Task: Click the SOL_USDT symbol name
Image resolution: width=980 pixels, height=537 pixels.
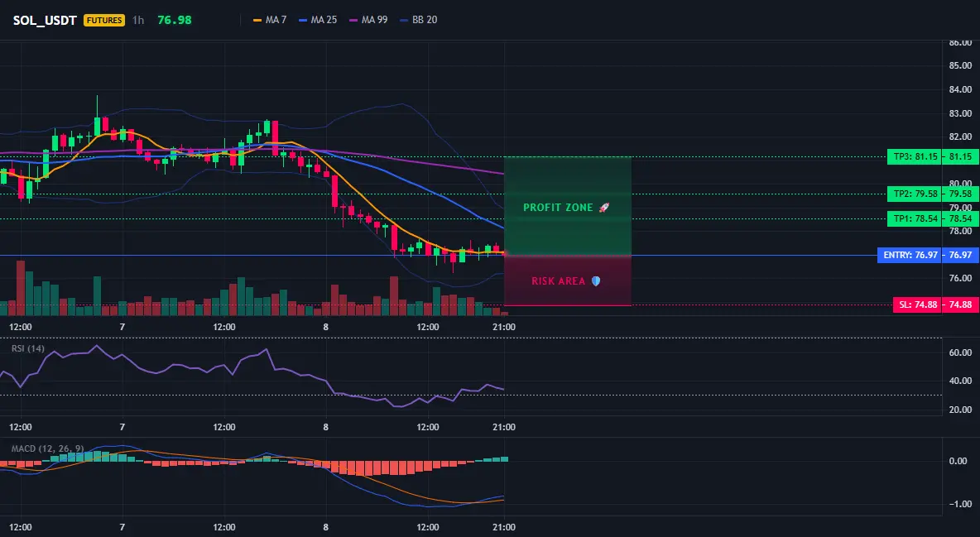Action: (45, 20)
